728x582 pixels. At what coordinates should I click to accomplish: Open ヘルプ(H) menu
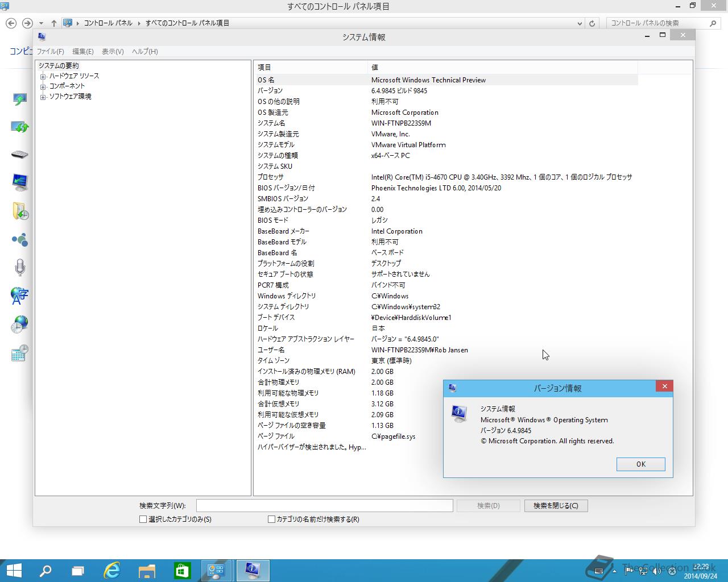pos(144,52)
